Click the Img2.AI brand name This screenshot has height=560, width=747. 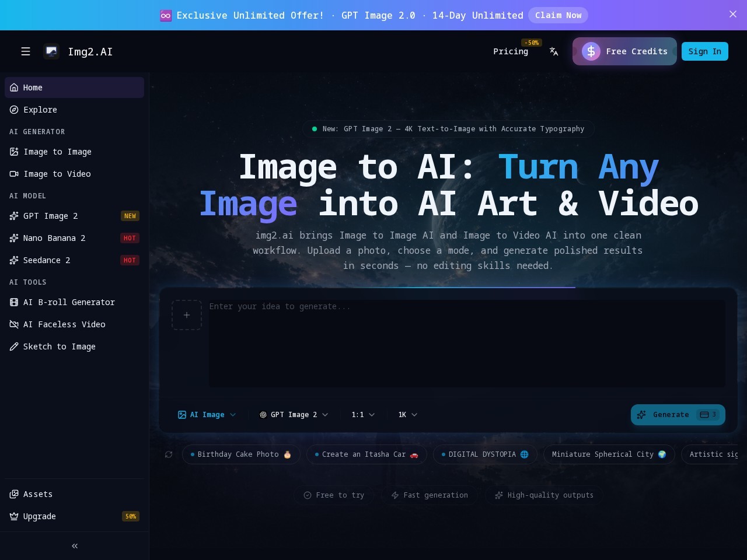click(90, 51)
